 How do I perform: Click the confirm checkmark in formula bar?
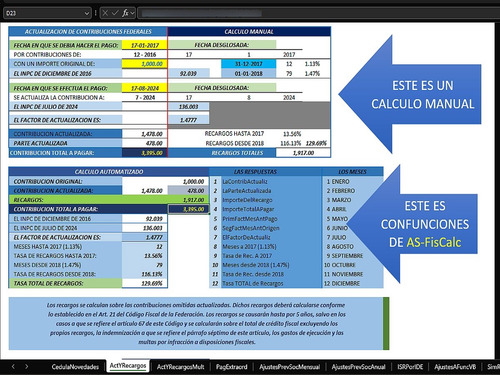pyautogui.click(x=115, y=13)
